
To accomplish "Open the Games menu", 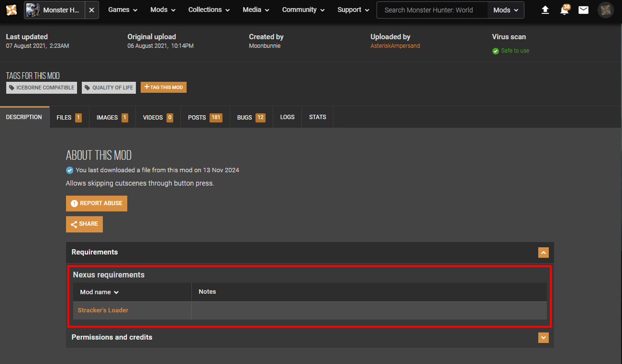I will 123,10.
